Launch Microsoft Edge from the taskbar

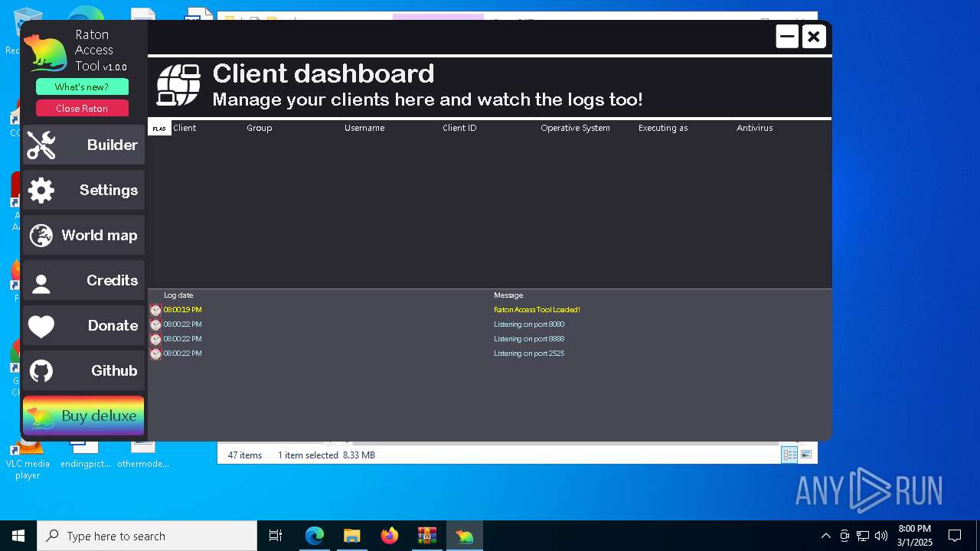[x=315, y=536]
